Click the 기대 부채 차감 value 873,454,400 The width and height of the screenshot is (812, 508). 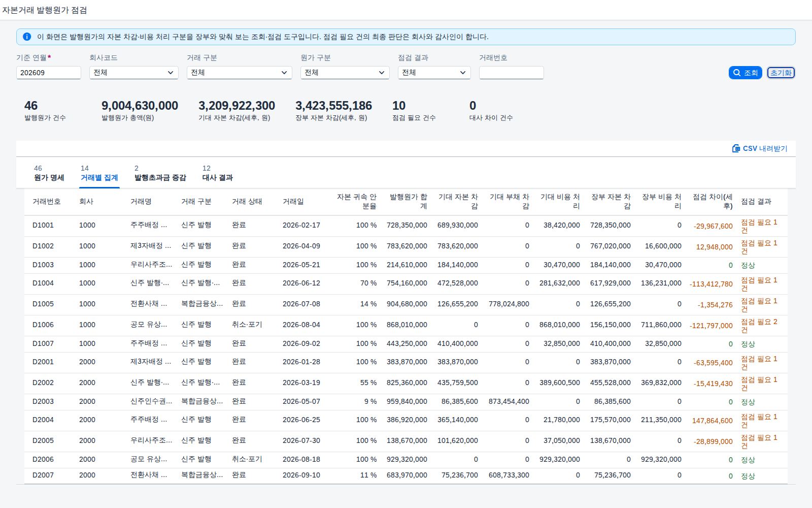click(x=509, y=401)
